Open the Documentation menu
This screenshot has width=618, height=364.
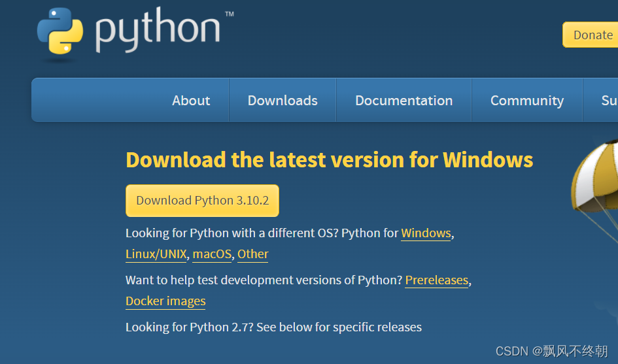(x=403, y=101)
